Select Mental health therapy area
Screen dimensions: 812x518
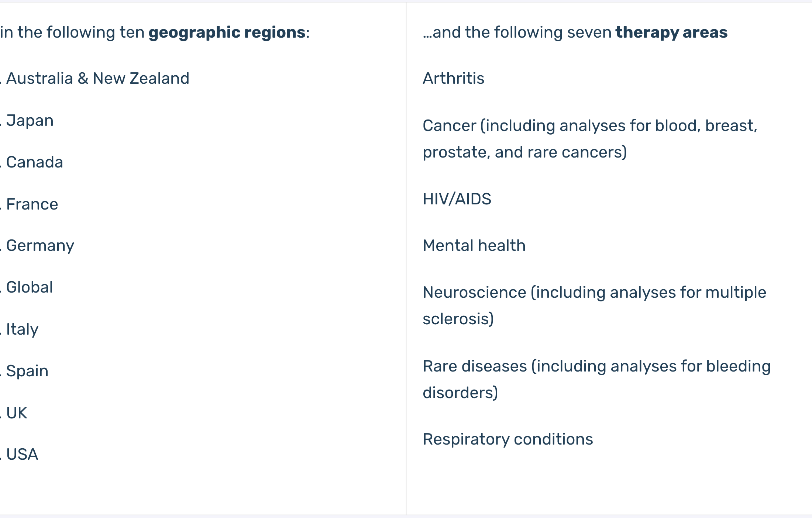click(x=474, y=245)
